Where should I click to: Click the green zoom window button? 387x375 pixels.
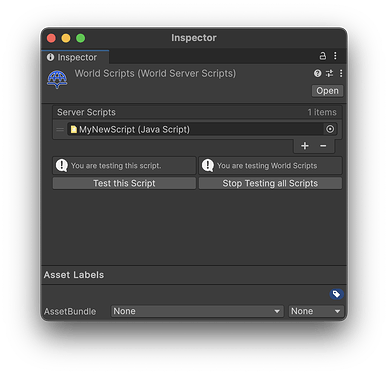point(81,38)
